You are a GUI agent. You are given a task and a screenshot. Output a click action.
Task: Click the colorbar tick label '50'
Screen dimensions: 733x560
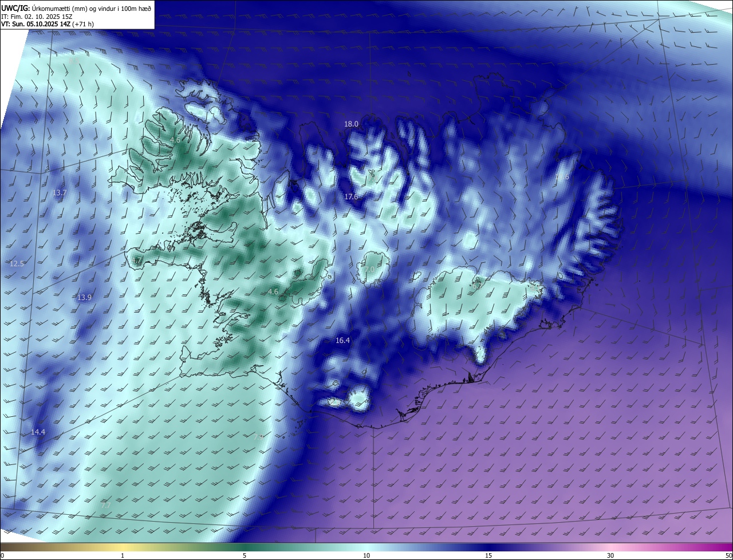click(x=728, y=555)
